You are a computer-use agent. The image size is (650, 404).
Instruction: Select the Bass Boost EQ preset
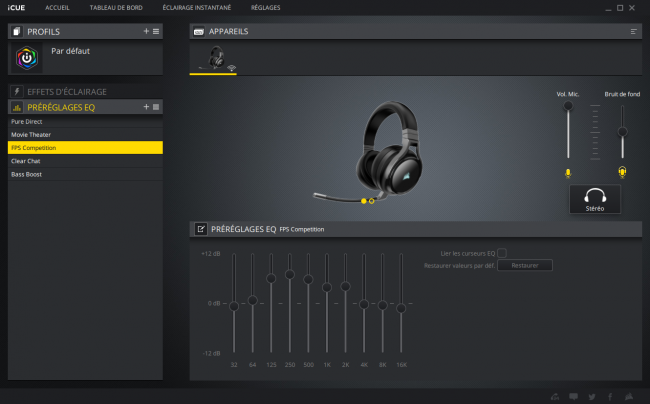point(85,174)
